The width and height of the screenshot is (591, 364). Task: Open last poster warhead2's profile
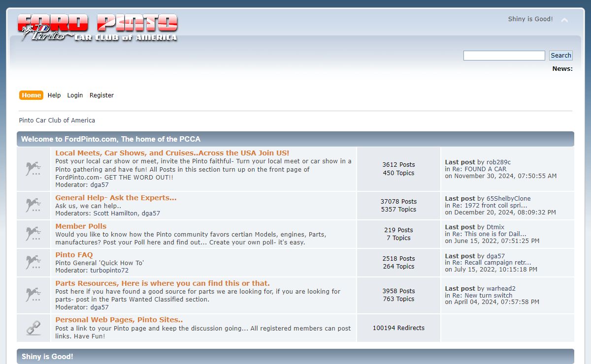(501, 289)
